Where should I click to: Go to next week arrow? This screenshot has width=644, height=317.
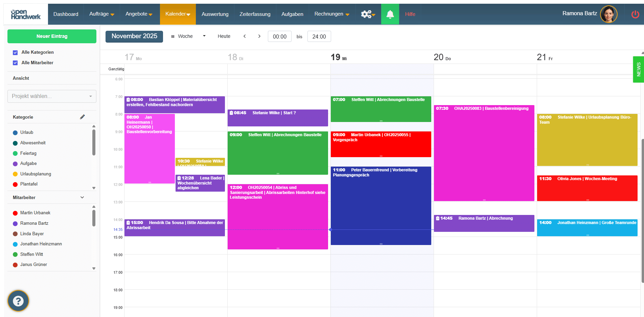(259, 36)
